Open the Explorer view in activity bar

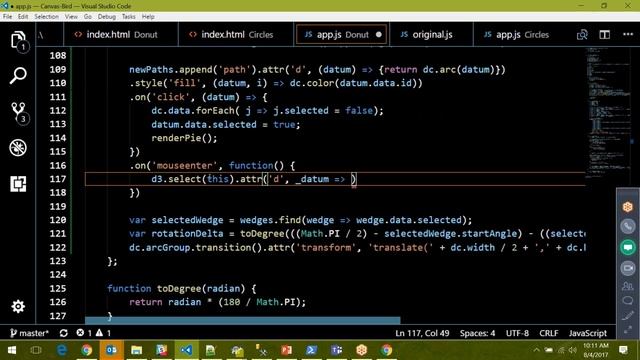tap(18, 40)
